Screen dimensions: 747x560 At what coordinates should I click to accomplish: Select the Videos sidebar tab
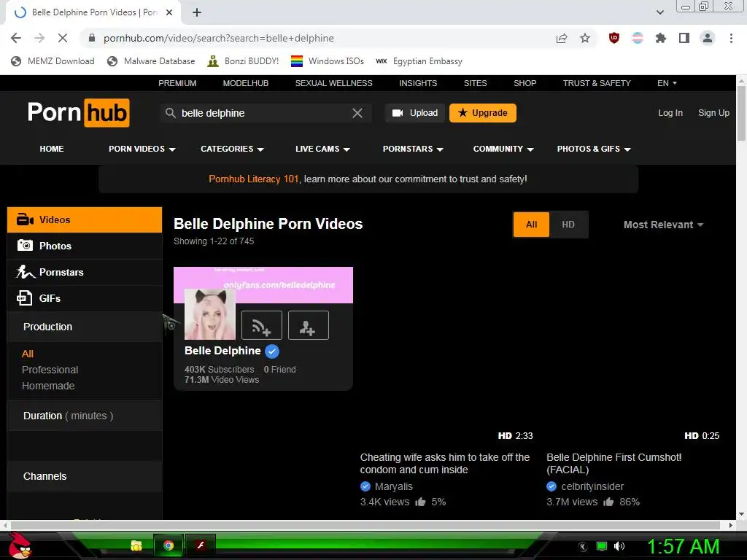coord(85,219)
